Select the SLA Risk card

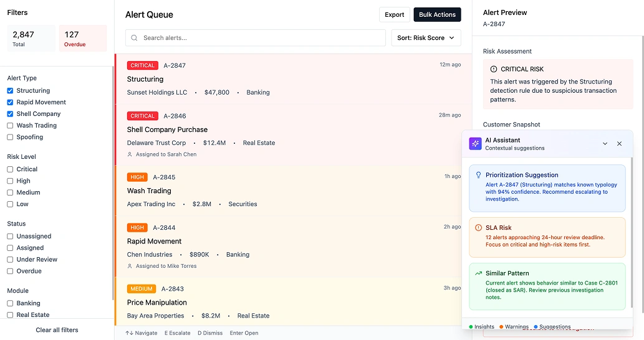click(547, 237)
